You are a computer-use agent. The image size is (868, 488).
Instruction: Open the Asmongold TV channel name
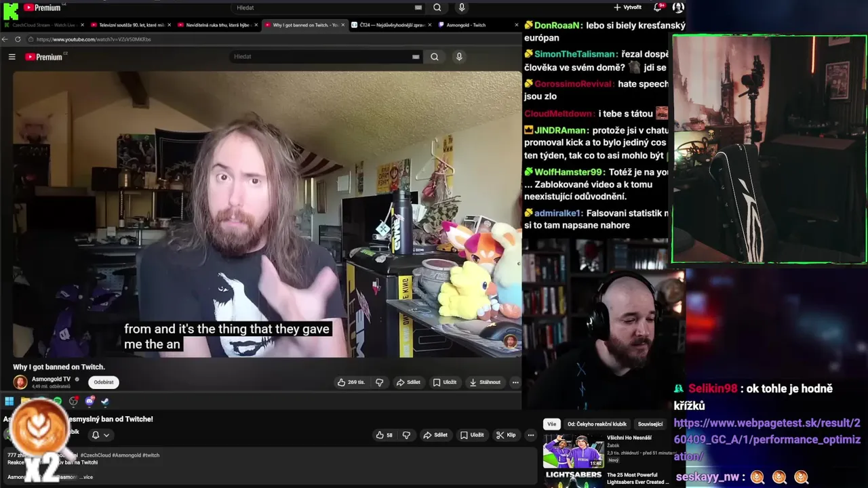click(52, 380)
